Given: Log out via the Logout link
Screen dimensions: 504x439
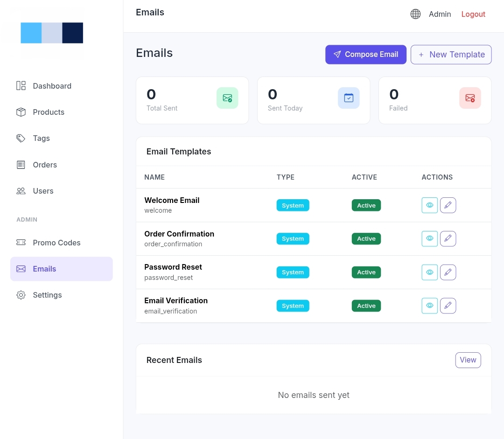Looking at the screenshot, I should (473, 14).
